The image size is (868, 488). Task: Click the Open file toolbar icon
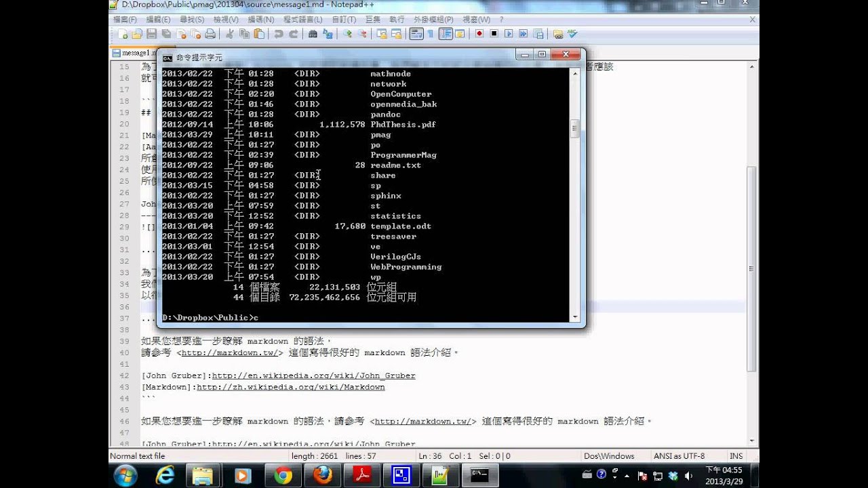(137, 34)
